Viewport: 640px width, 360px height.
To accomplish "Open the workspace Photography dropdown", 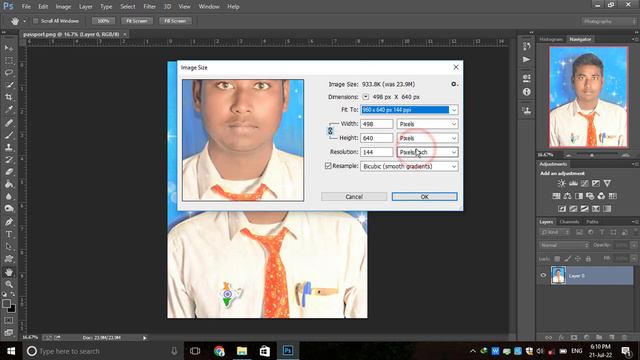I will (608, 21).
